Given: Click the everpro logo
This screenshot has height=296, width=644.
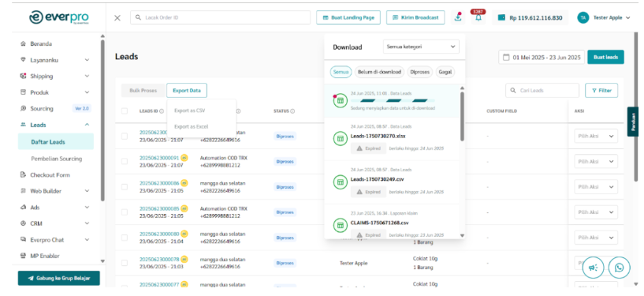Looking at the screenshot, I should point(59,17).
